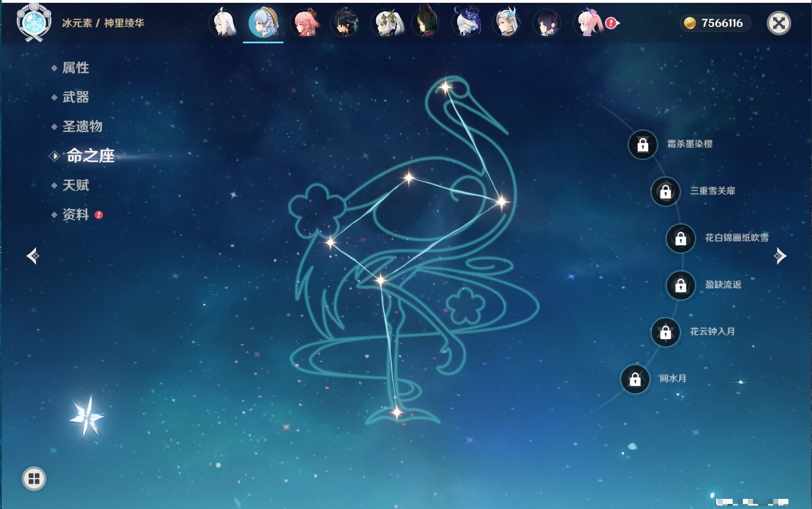Image resolution: width=812 pixels, height=509 pixels.
Task: Open the grid menu button at bottom left
Action: [34, 479]
